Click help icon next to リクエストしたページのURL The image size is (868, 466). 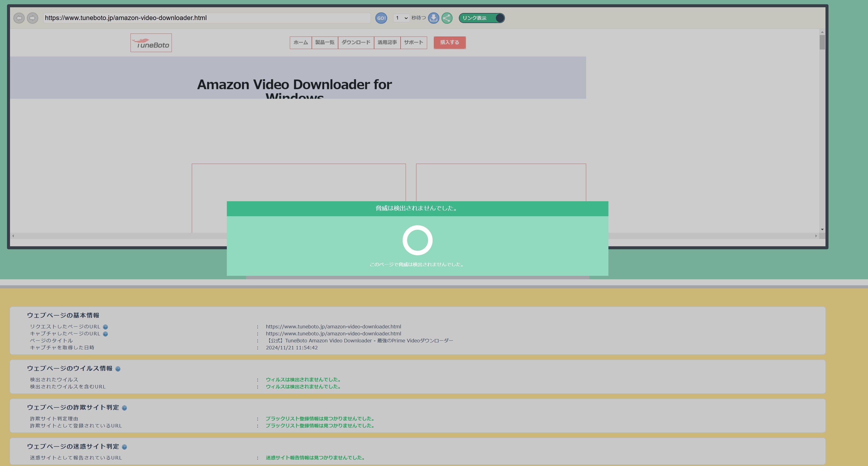[x=105, y=327]
